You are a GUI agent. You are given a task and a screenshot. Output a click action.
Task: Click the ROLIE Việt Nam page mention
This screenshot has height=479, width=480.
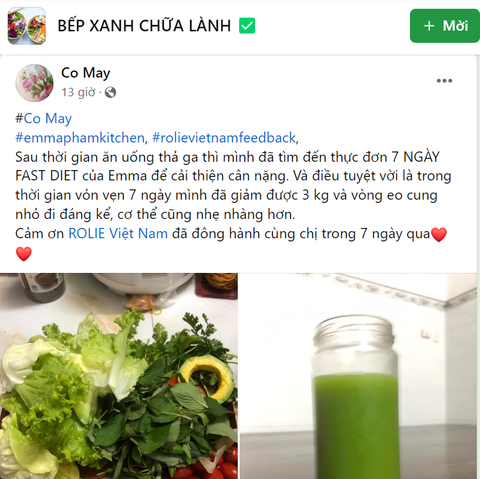click(118, 233)
